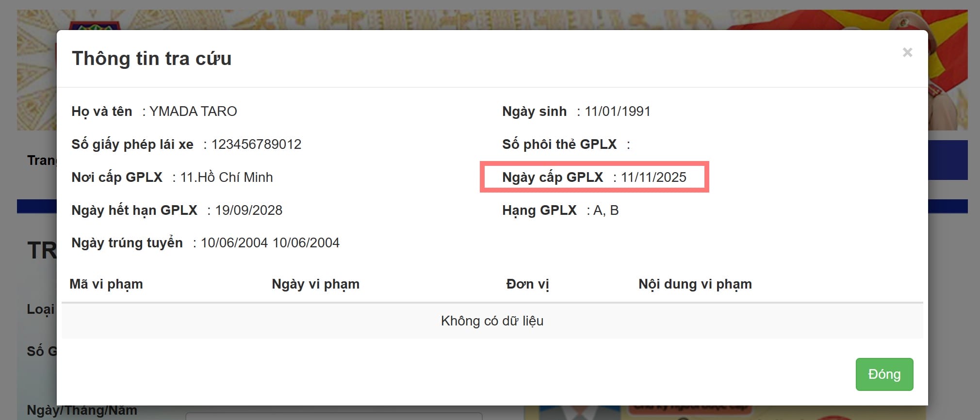
Task: Click the license class value A, B
Action: pyautogui.click(x=606, y=210)
